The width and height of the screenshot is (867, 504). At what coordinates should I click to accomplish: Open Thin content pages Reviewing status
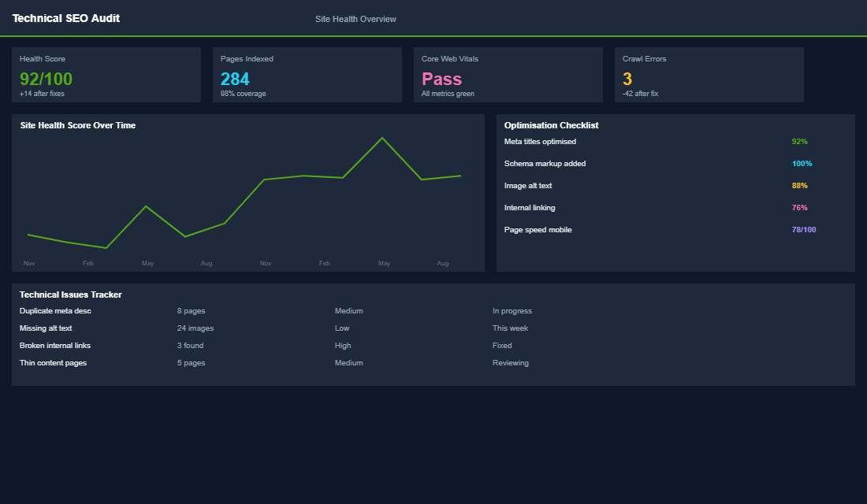509,363
